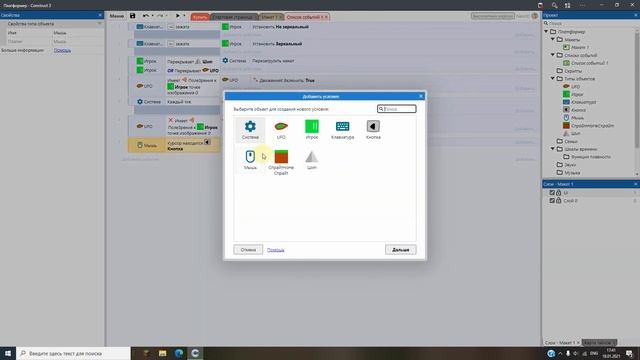Image resolution: width=640 pixels, height=360 pixels.
Task: Switch to the Макет 1 tab
Action: click(271, 17)
